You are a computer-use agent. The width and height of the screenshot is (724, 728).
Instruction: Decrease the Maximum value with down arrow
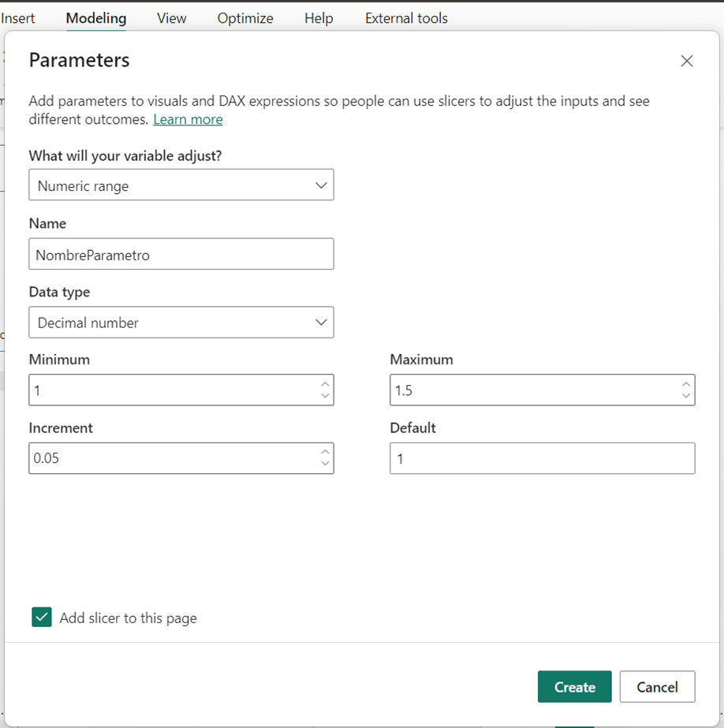686,396
